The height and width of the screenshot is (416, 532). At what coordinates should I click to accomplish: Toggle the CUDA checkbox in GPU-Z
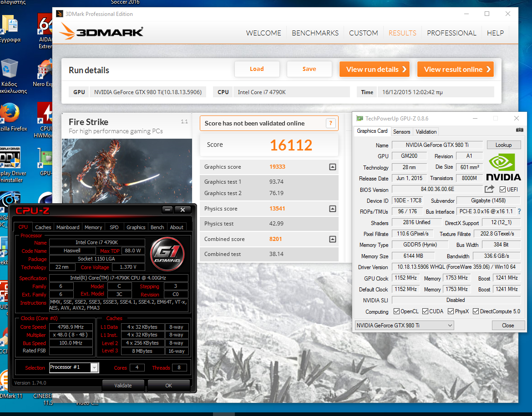click(425, 311)
